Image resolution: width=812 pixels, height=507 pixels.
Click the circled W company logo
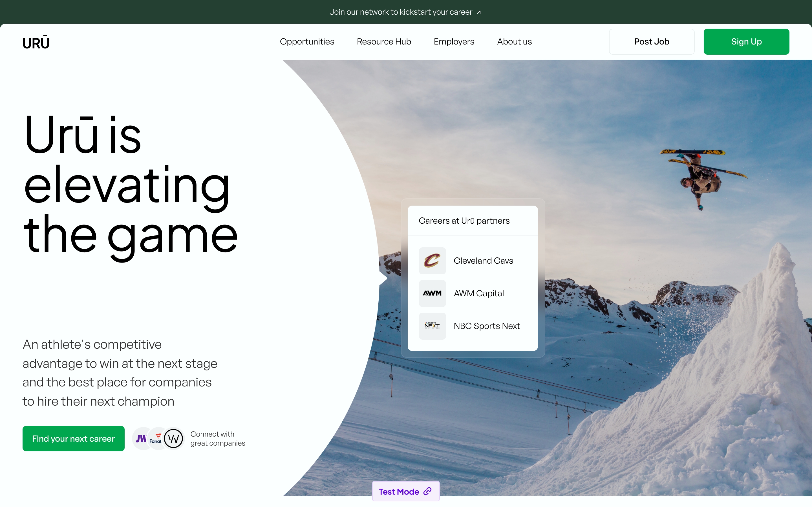coord(174,439)
